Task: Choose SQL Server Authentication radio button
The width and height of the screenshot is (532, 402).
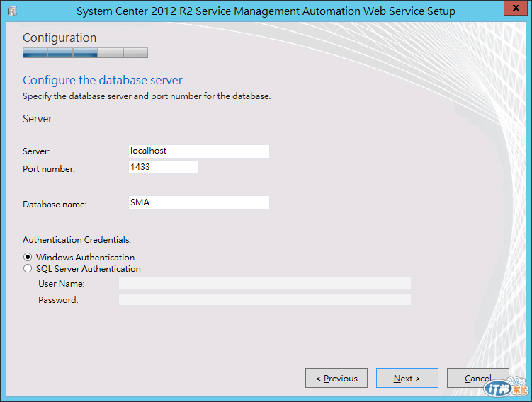Action: (28, 269)
